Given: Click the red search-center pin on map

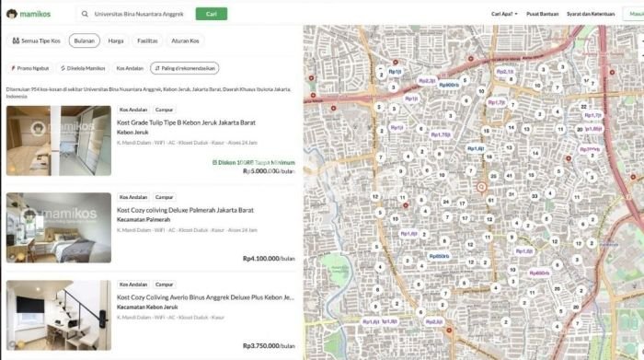Looking at the screenshot, I should coord(481,187).
